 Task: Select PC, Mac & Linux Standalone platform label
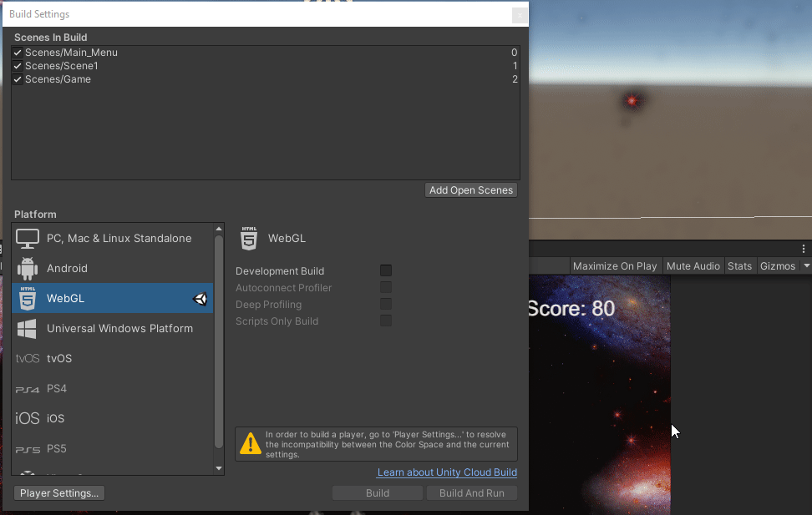[119, 239]
